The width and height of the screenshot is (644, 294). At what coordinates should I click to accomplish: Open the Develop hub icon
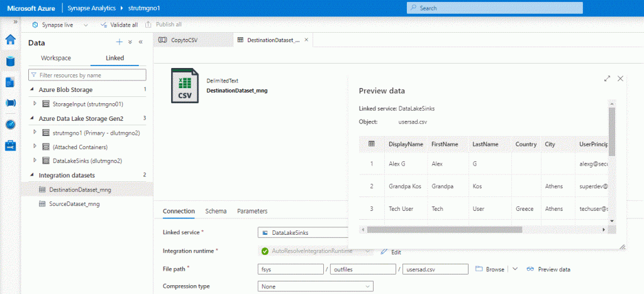[x=10, y=82]
